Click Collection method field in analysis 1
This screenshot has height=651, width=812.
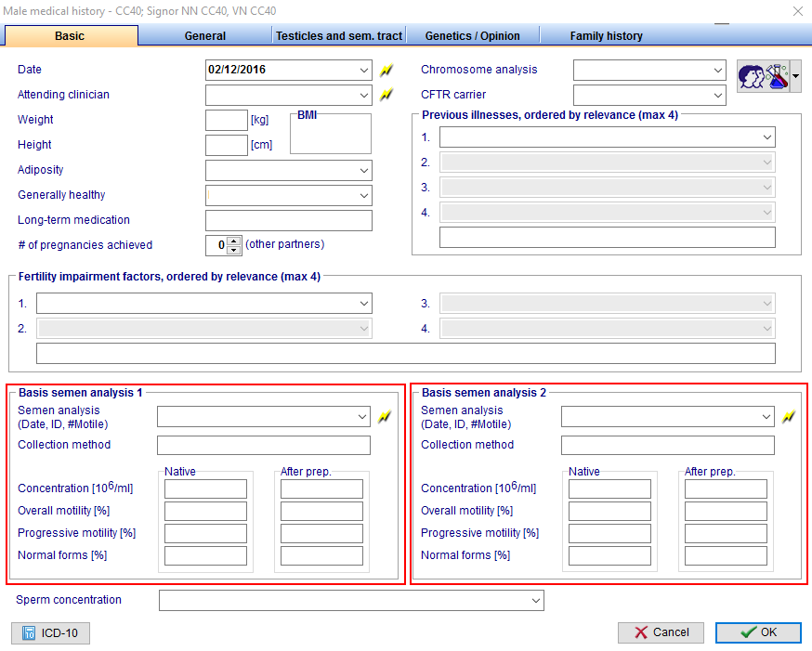[x=264, y=445]
